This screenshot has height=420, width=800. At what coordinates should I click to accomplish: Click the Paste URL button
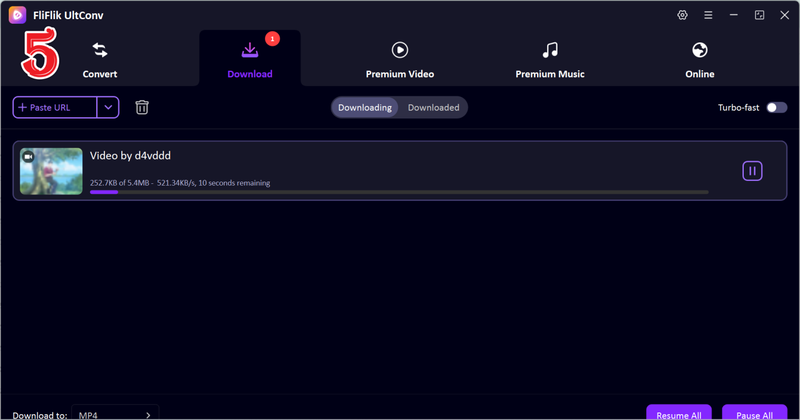point(55,107)
